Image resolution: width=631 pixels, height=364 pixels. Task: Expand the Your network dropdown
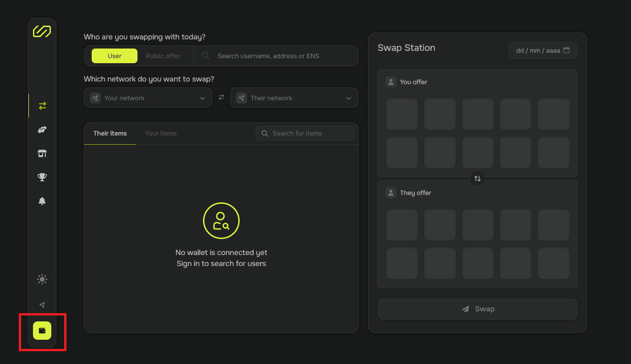pyautogui.click(x=148, y=98)
